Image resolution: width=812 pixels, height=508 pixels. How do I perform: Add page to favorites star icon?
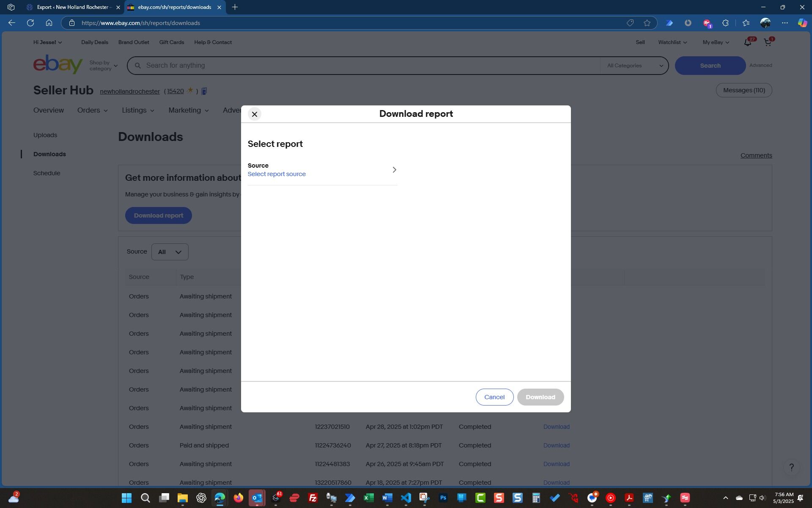(647, 23)
